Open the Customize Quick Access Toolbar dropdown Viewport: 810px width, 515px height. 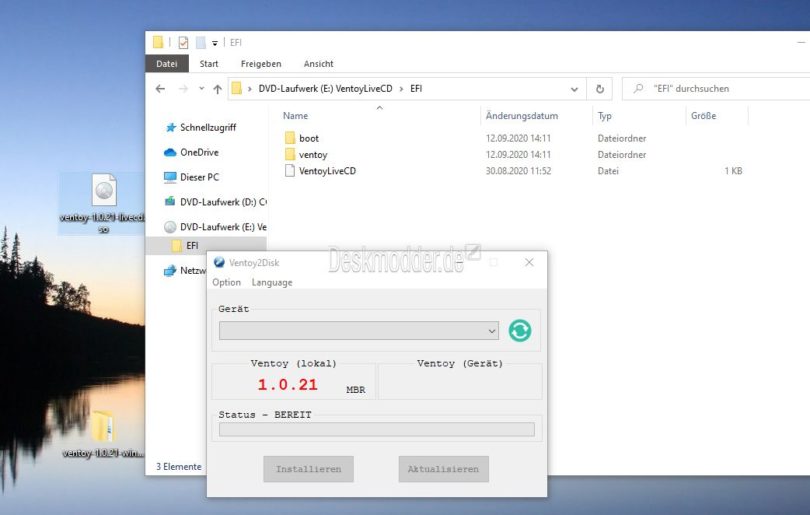click(x=215, y=43)
